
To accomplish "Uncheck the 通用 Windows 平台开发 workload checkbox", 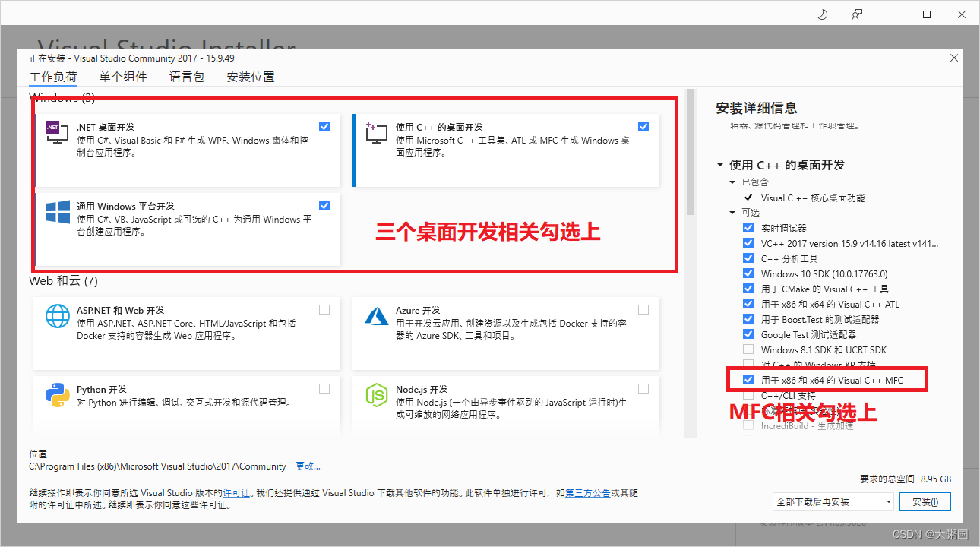I will 324,205.
